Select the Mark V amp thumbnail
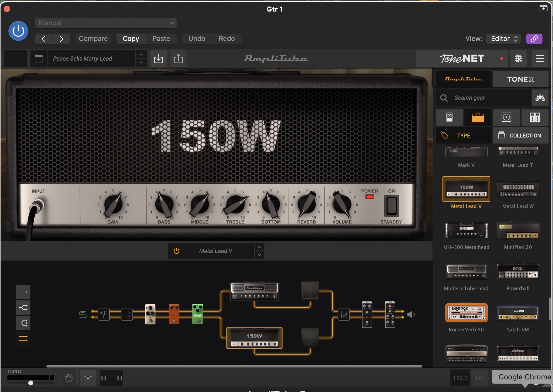The image size is (553, 392). coord(466,152)
